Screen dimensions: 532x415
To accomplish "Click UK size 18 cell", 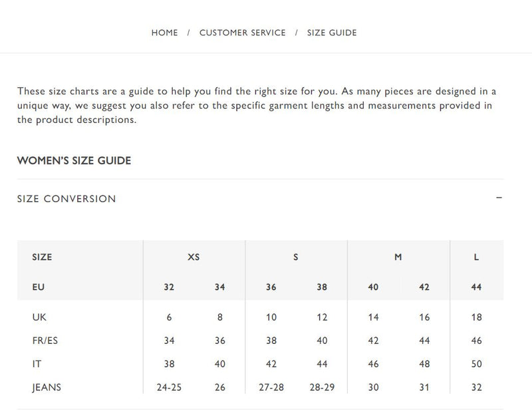I will click(x=476, y=317).
